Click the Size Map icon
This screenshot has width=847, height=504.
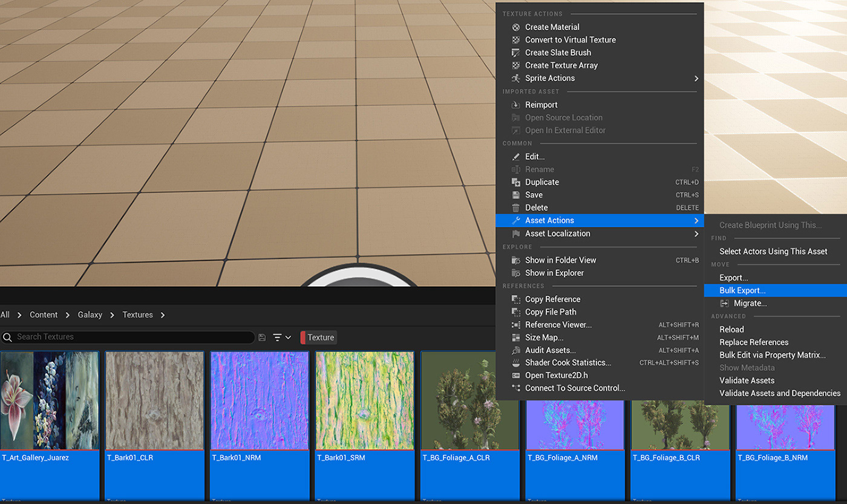pos(516,338)
